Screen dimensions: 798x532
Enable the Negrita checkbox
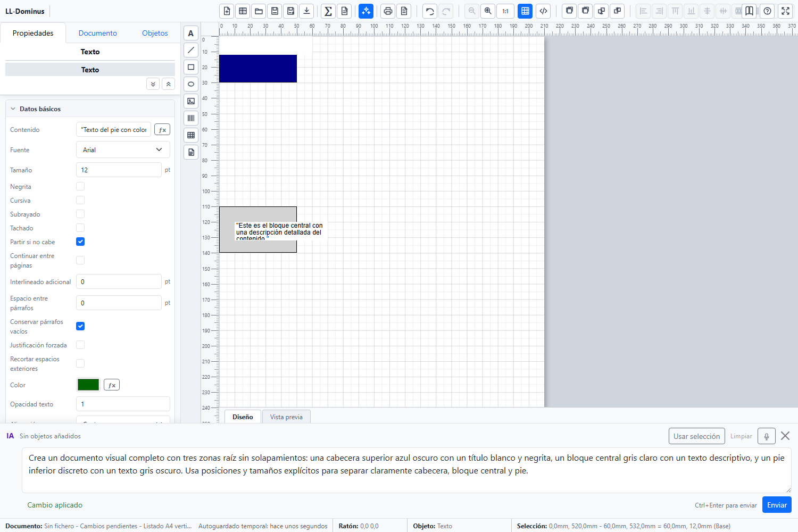coord(80,186)
